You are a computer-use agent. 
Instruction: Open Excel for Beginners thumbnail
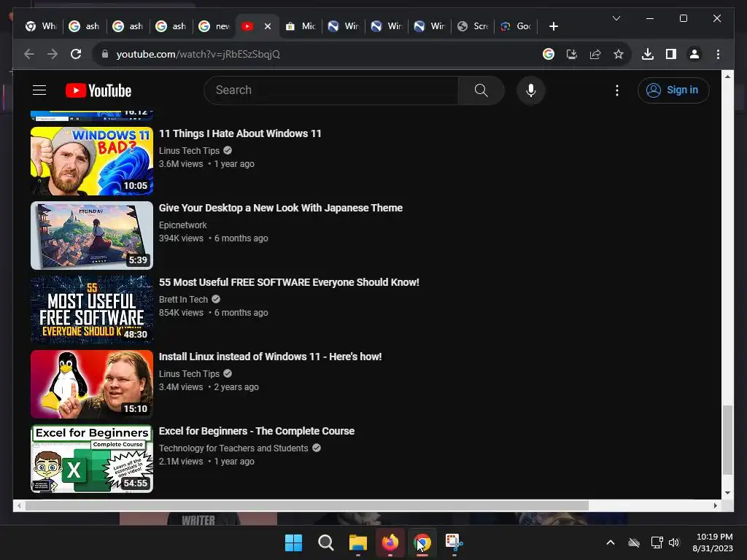(x=92, y=459)
